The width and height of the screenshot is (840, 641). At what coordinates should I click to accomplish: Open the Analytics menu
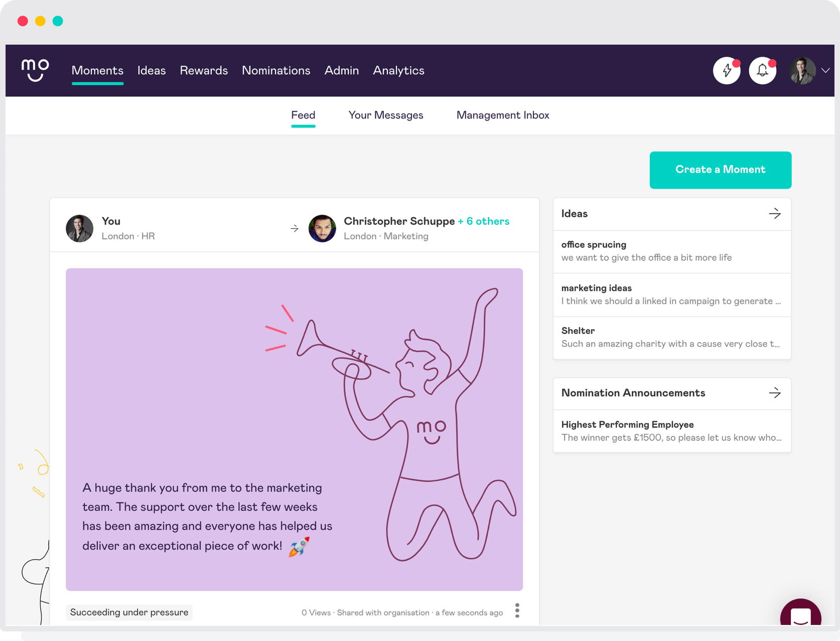[x=398, y=71]
